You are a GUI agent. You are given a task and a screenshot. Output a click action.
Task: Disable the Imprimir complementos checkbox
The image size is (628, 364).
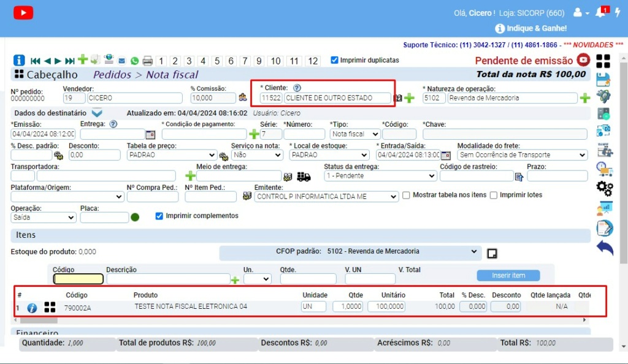click(x=159, y=216)
